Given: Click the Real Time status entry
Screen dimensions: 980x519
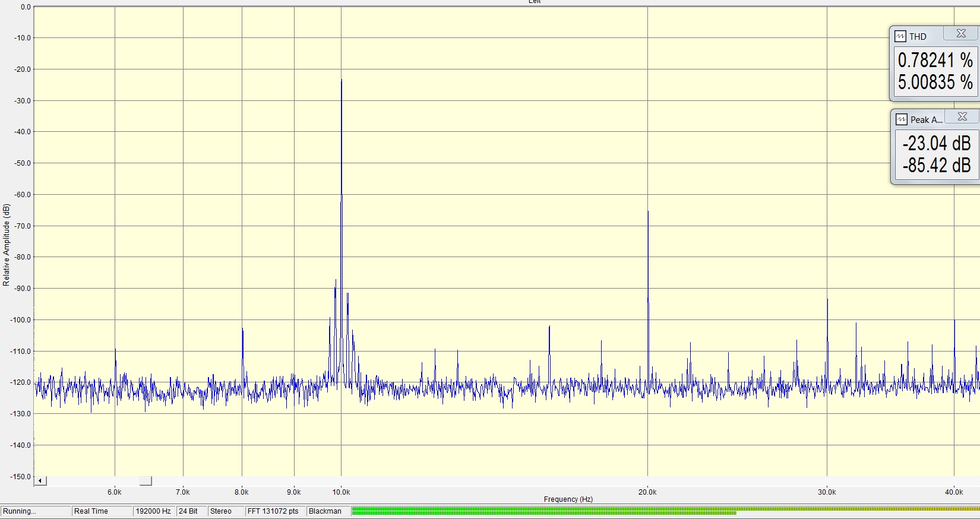Looking at the screenshot, I should (x=102, y=511).
